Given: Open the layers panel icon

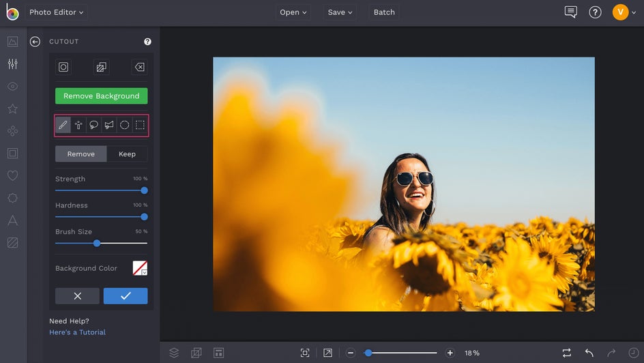Looking at the screenshot, I should point(174,353).
